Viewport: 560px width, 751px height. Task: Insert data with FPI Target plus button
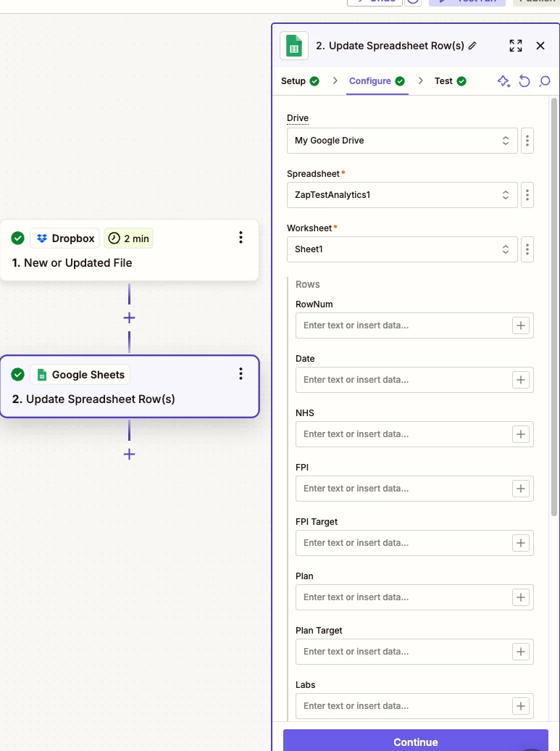tap(521, 543)
